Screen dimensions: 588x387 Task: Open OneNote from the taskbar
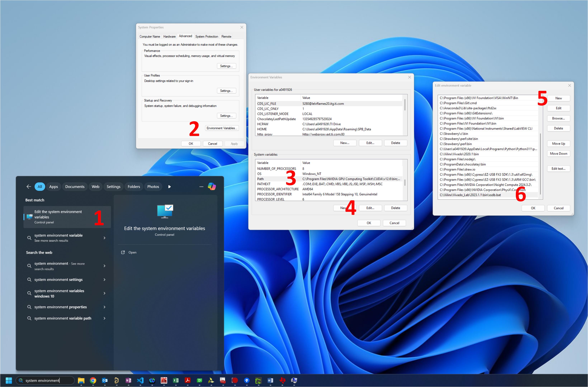[x=128, y=380]
